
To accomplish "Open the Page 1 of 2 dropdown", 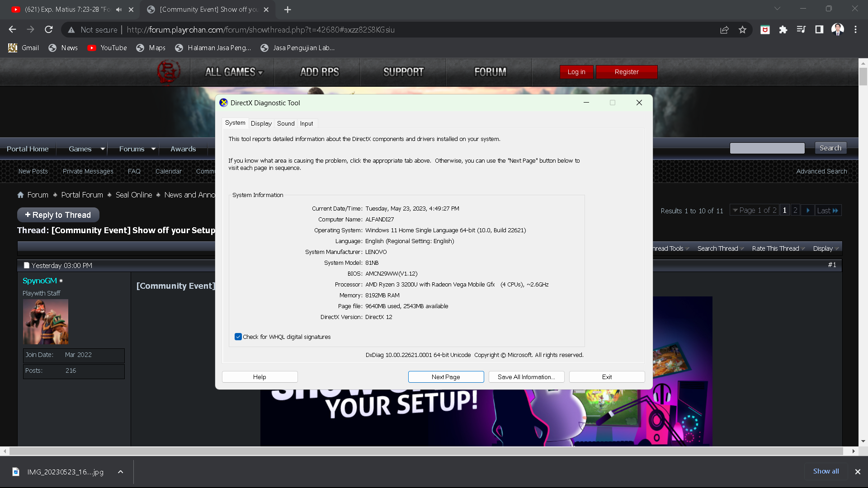I will [755, 211].
